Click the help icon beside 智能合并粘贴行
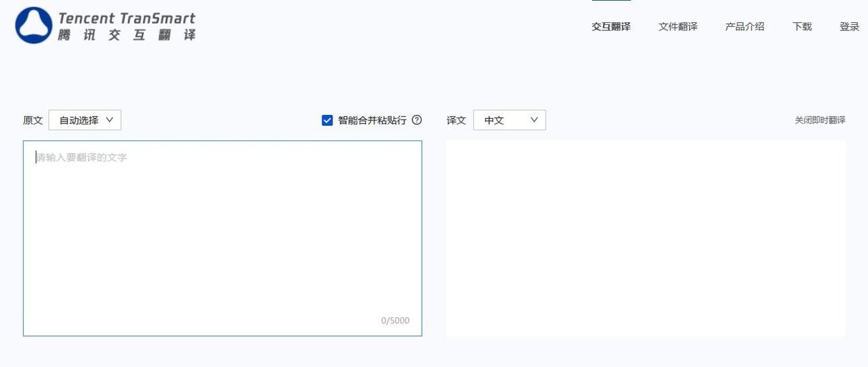868x367 pixels. click(417, 120)
